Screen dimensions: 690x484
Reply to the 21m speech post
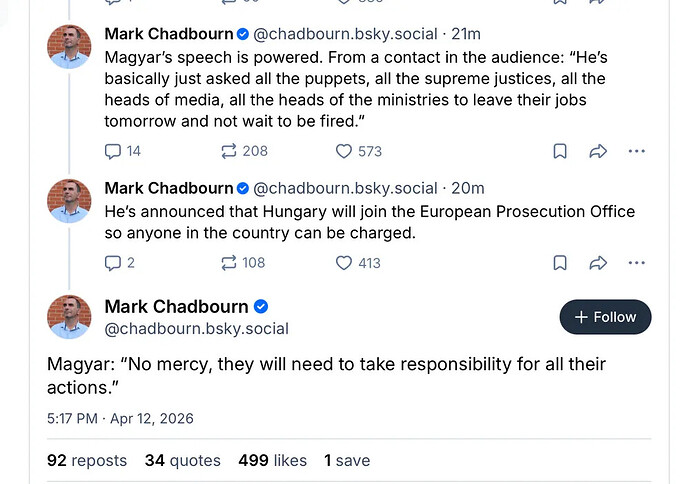coord(114,151)
